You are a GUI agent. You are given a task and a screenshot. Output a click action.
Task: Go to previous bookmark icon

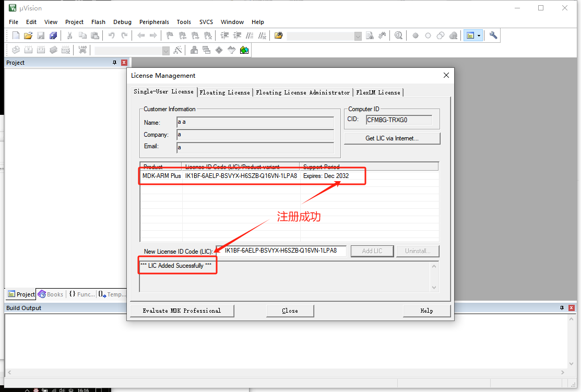[183, 35]
